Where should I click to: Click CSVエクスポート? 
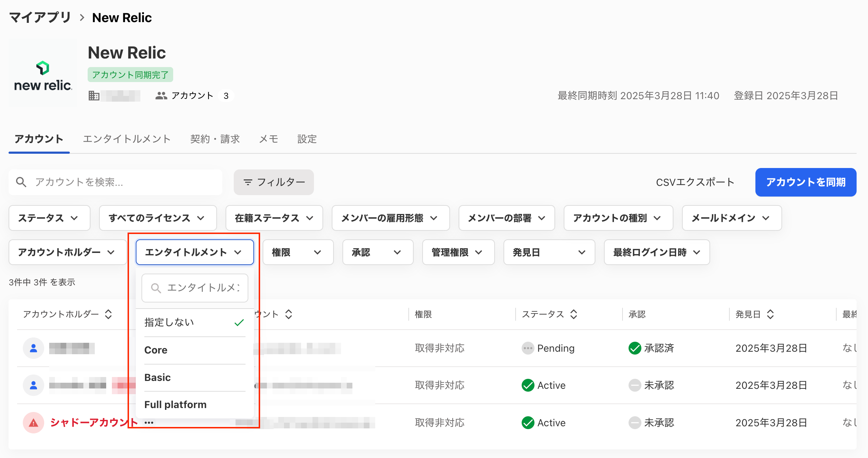(695, 182)
